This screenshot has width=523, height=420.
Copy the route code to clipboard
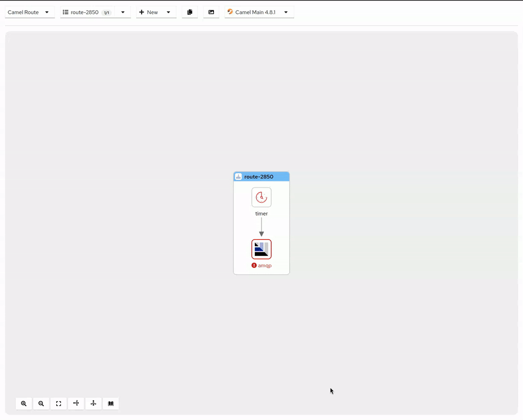point(190,12)
